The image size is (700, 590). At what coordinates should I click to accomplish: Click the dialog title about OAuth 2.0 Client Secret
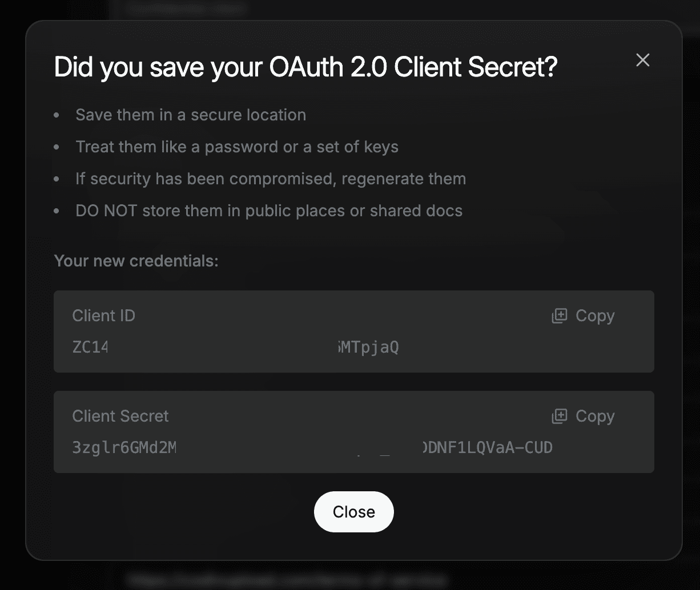coord(305,67)
